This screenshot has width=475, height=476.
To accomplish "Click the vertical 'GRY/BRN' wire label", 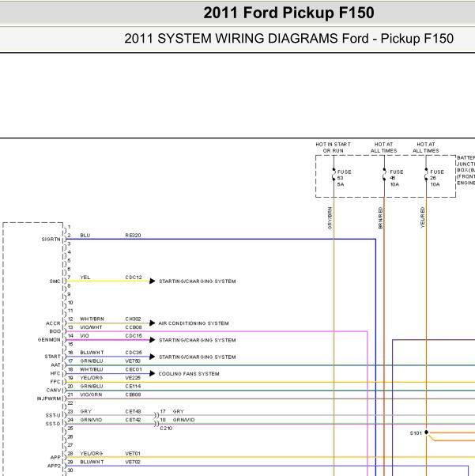I will (330, 218).
